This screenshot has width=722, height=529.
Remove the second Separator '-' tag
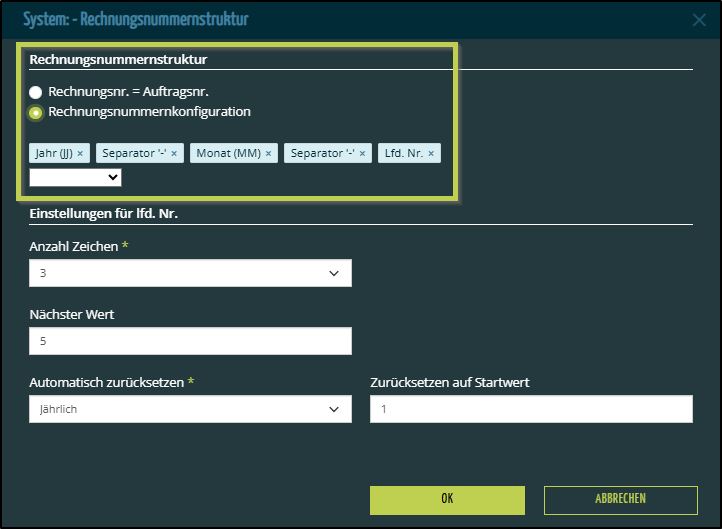click(x=363, y=153)
